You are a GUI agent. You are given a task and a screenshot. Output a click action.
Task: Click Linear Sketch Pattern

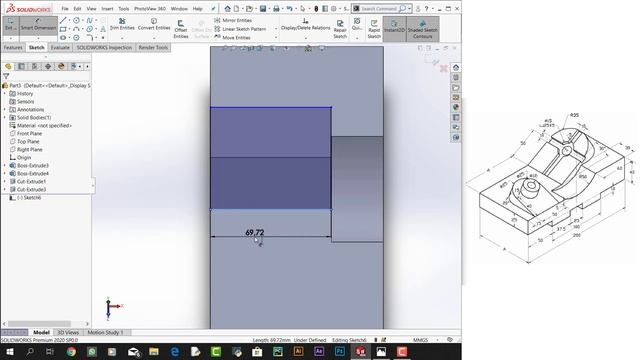pos(240,29)
